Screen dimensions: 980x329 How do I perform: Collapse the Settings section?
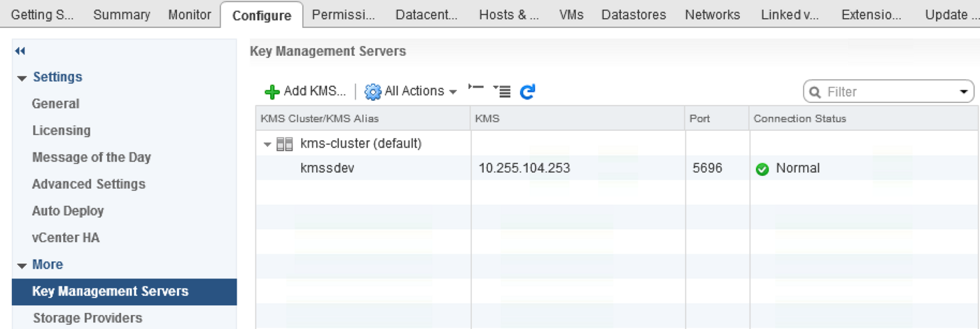point(22,78)
